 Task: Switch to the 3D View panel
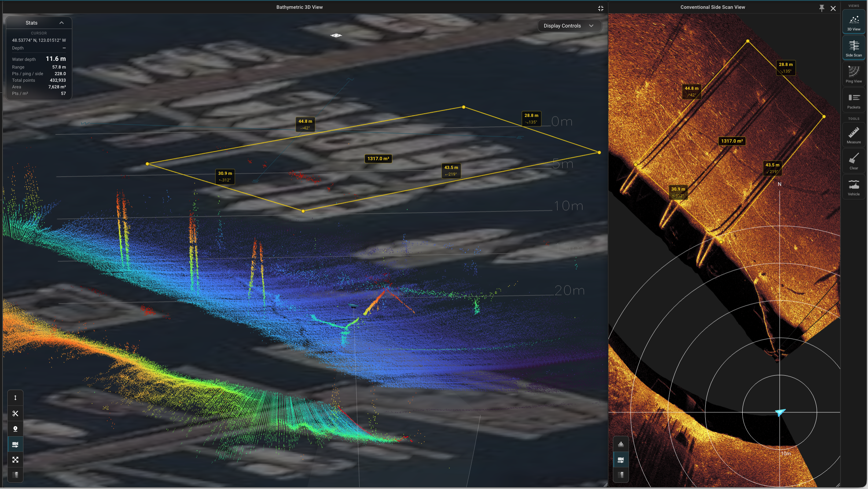[854, 22]
